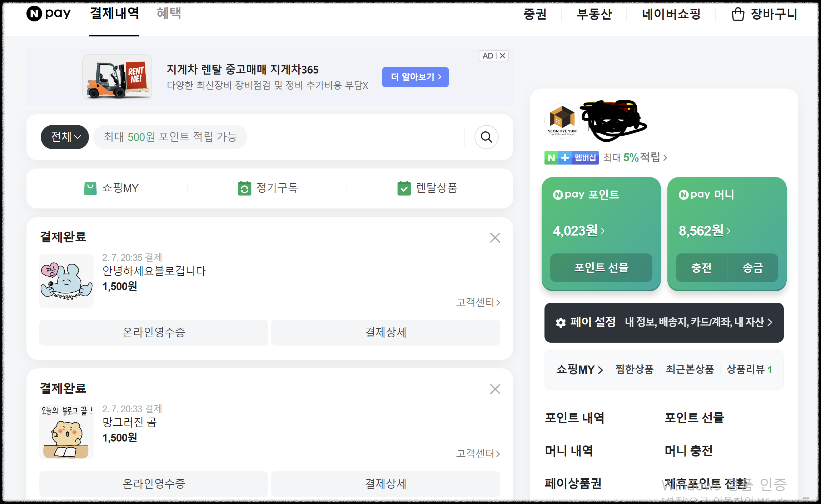Open 쇼핑MY shortcut with bag icon
This screenshot has width=821, height=504.
(111, 188)
